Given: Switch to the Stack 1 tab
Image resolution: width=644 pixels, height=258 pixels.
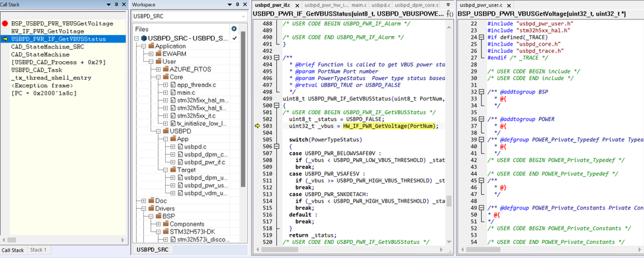Looking at the screenshot, I should click(x=38, y=250).
